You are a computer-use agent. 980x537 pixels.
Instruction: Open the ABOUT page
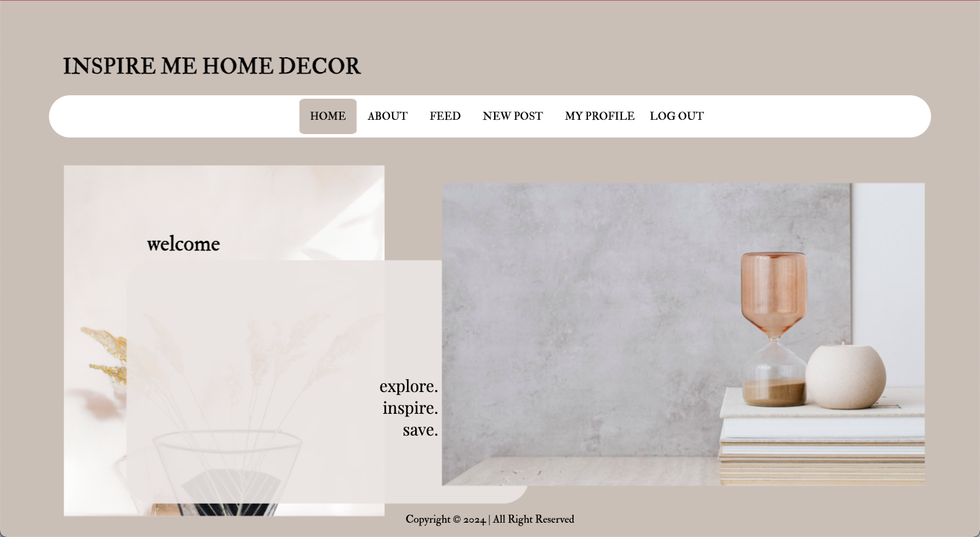[387, 116]
